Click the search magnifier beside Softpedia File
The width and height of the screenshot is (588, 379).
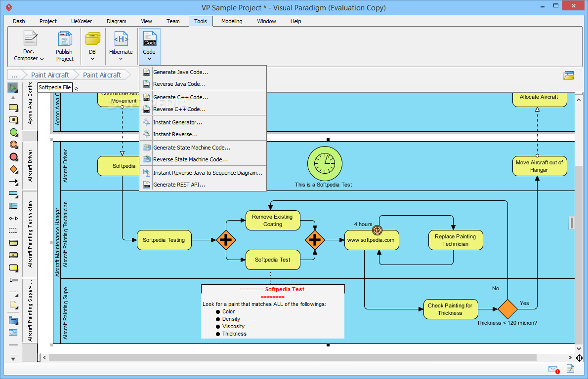click(77, 89)
